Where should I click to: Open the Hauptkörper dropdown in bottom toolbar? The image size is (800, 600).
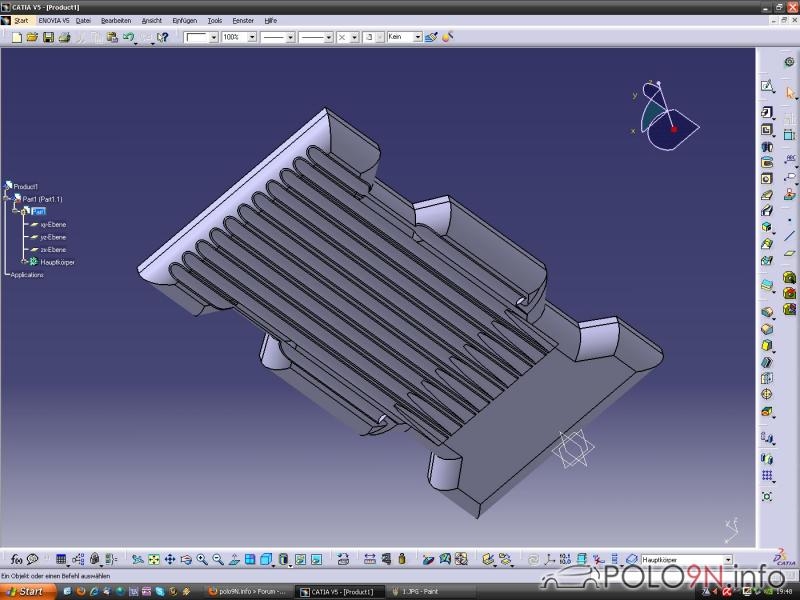point(727,559)
